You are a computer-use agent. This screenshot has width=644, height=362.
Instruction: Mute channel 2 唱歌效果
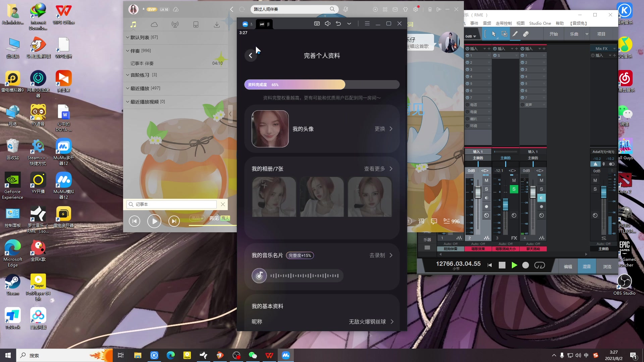click(486, 181)
